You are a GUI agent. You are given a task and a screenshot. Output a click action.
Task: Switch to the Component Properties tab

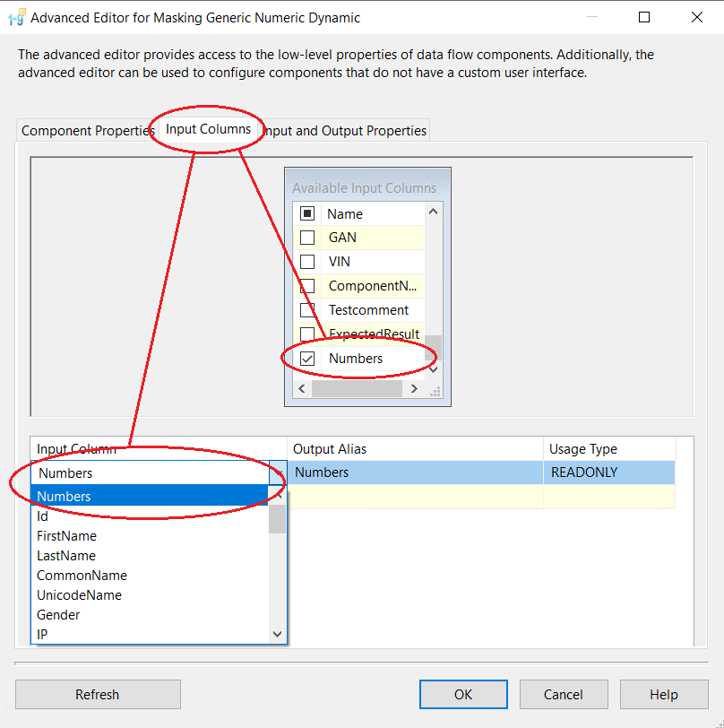click(88, 131)
